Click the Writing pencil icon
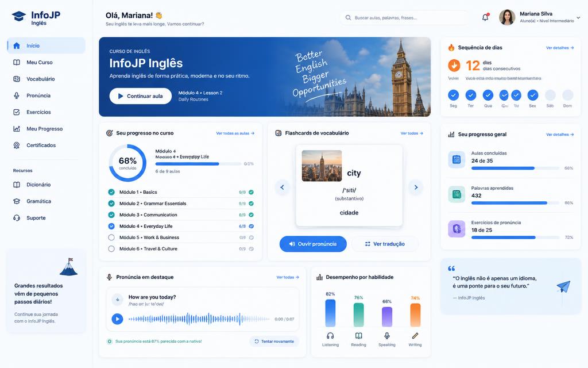This screenshot has height=368, width=588. tap(415, 336)
